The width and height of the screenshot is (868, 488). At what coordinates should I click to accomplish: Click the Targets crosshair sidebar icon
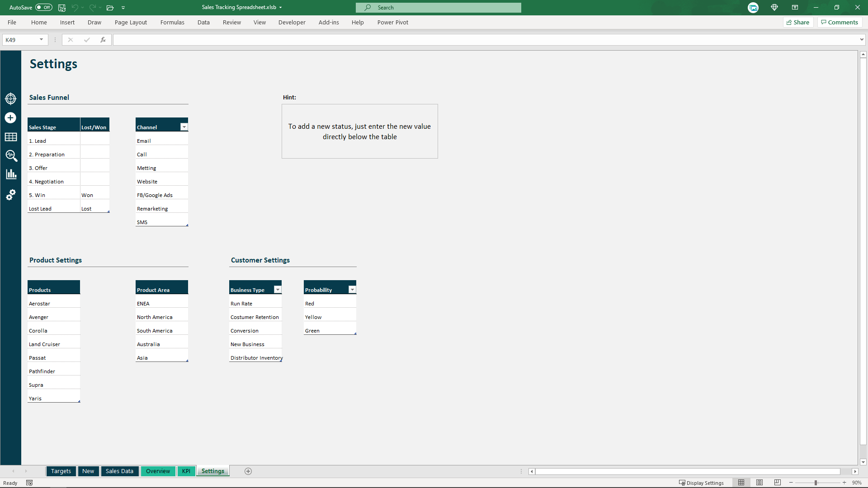11,99
